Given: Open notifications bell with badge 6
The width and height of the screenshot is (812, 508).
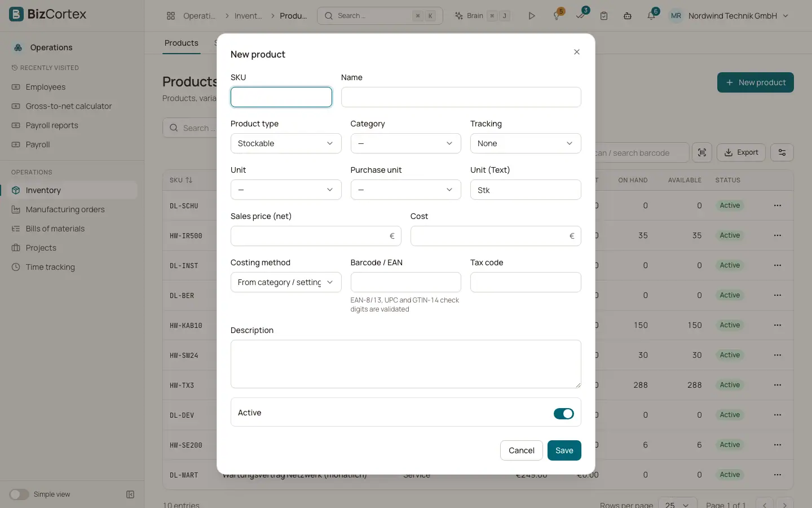Looking at the screenshot, I should [x=651, y=16].
